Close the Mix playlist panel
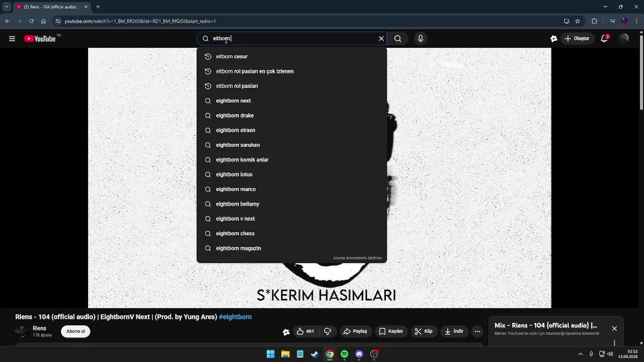The width and height of the screenshot is (644, 362). pos(614,328)
